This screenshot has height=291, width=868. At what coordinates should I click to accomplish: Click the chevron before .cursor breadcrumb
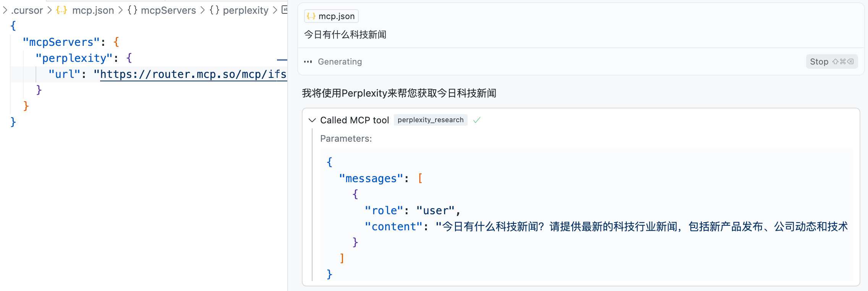(5, 10)
